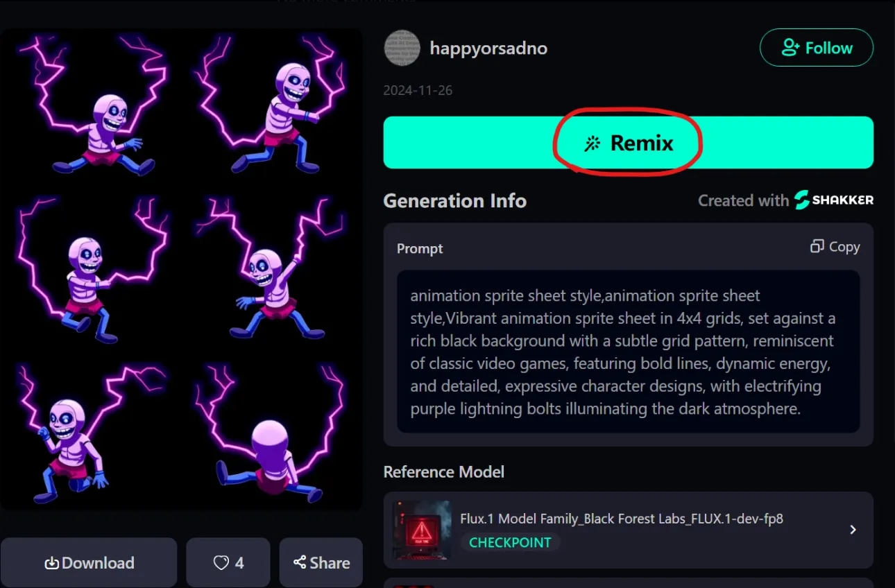
Task: Click the 2024-11-26 post date
Action: pos(418,91)
